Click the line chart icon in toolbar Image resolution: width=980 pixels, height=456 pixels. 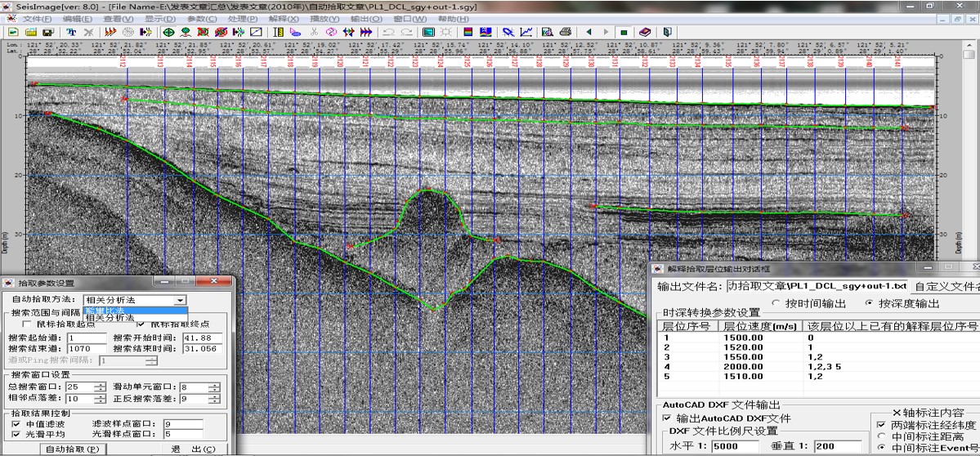point(527,32)
